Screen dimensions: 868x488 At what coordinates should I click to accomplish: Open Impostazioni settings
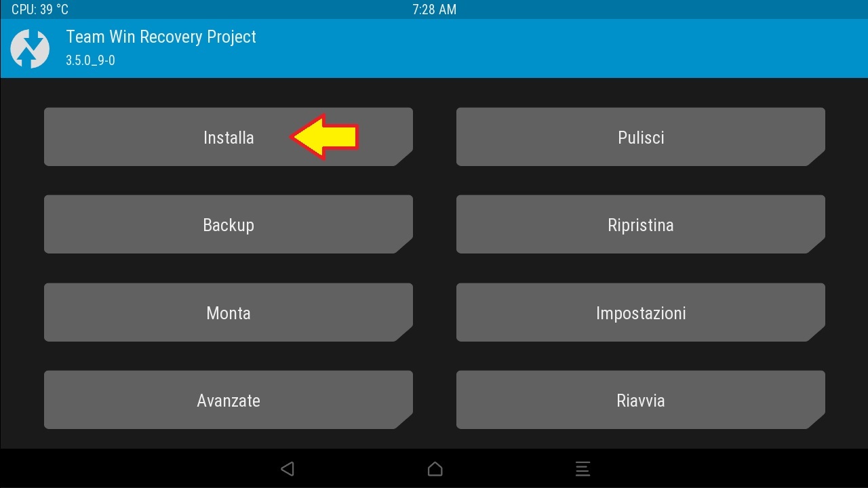(640, 313)
